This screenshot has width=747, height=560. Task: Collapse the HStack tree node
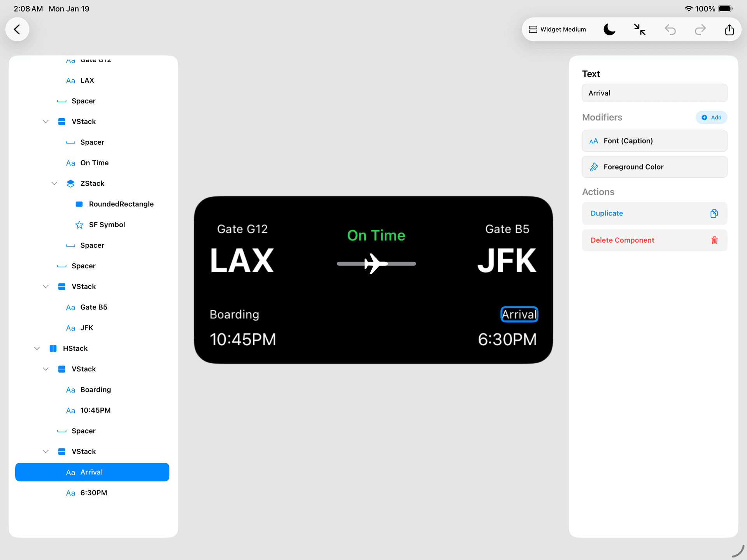point(37,348)
